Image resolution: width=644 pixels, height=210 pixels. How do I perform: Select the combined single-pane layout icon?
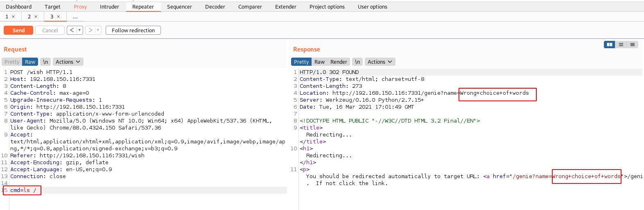[x=632, y=45]
